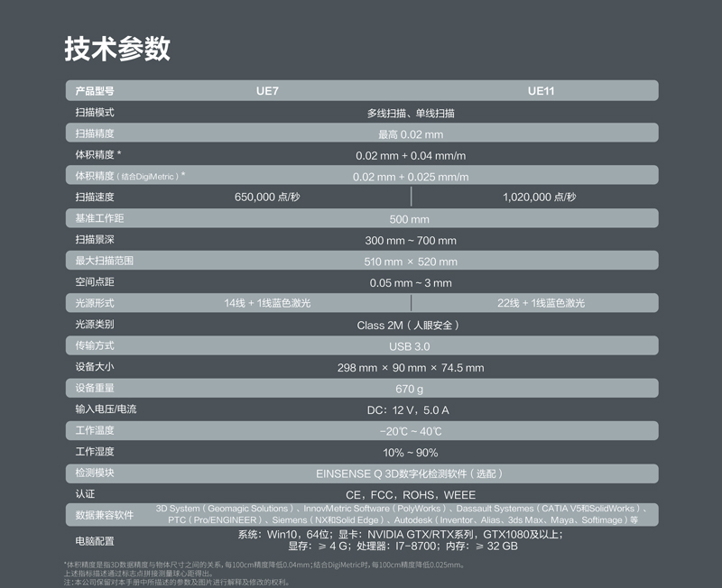
Task: Click the 最高 0.02 mm precision value
Action: point(411,134)
